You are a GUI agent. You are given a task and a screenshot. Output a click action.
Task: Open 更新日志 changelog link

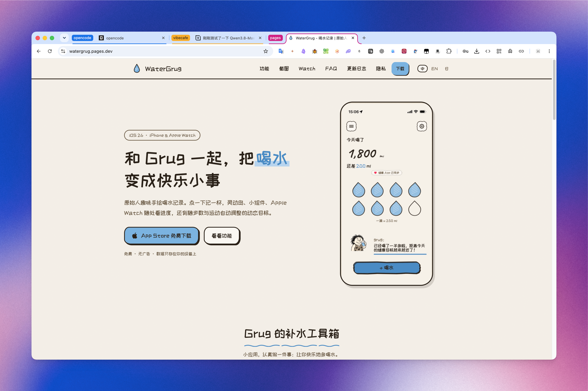356,69
